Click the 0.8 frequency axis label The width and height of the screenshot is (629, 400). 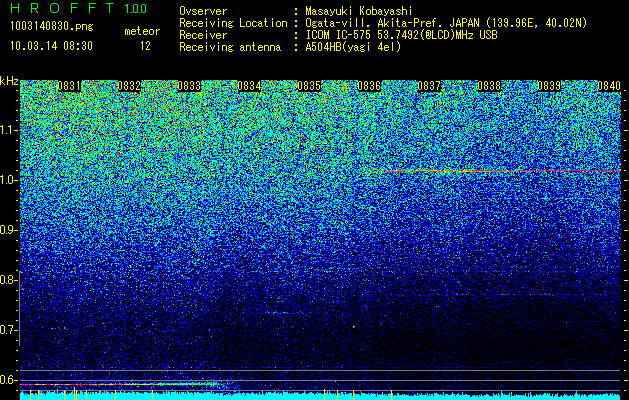point(7,280)
